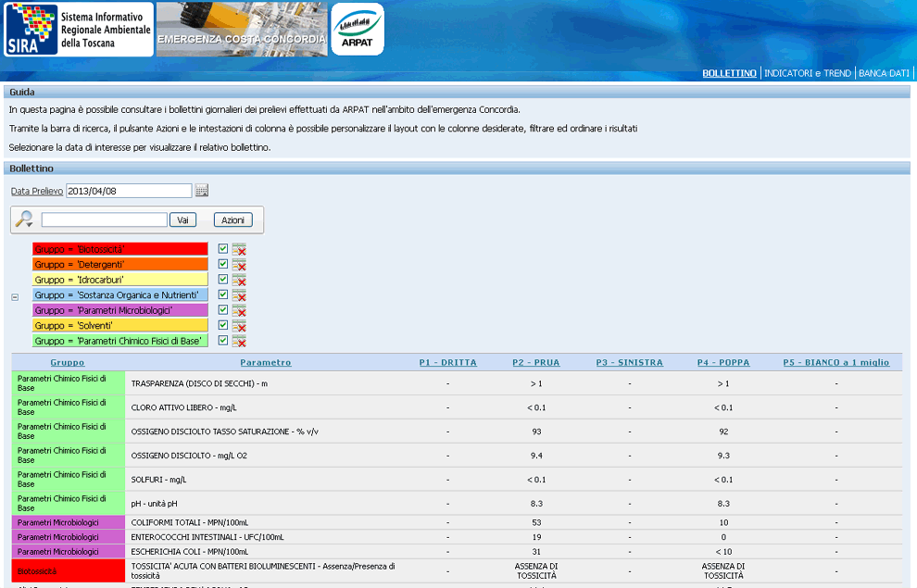Click into the search text field

point(104,220)
